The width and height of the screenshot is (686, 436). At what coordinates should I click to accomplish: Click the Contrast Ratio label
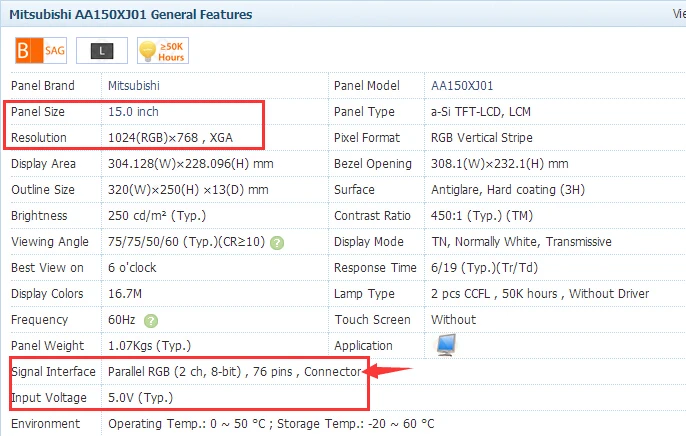pyautogui.click(x=372, y=216)
